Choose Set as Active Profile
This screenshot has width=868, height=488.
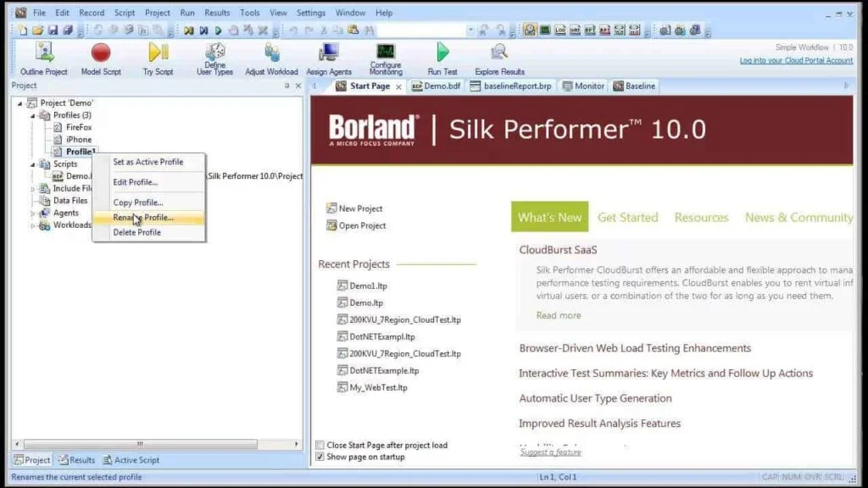point(148,162)
